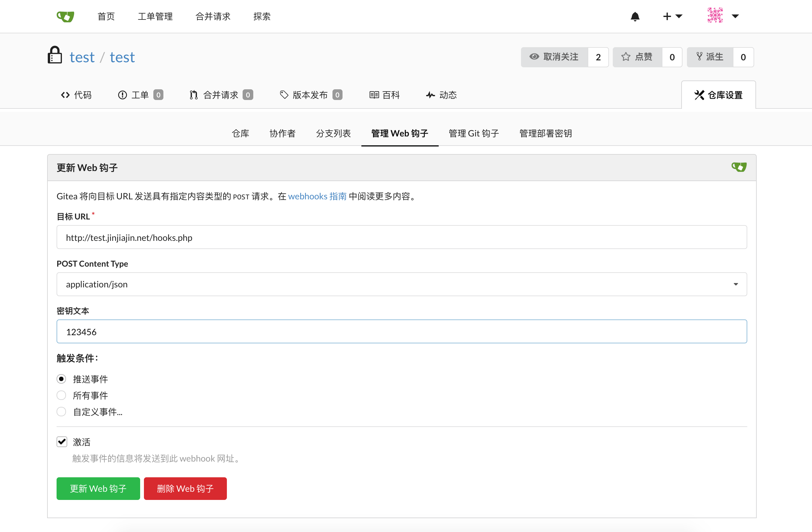Click the Gitea logo in navbar

click(65, 16)
